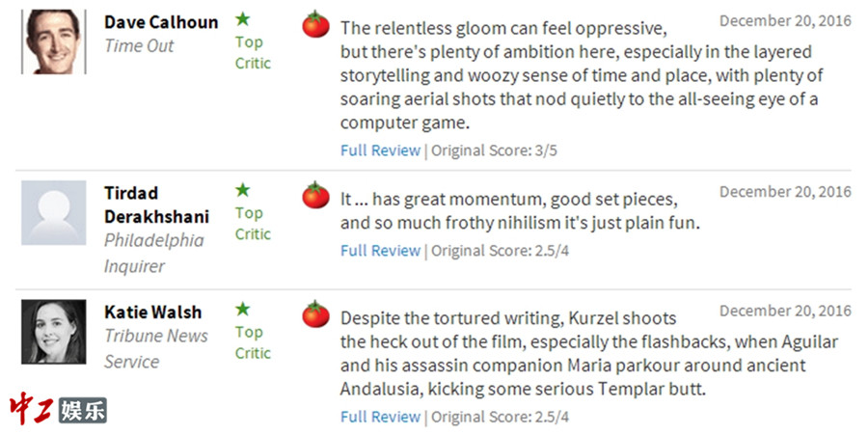Image resolution: width=868 pixels, height=435 pixels.
Task: Click the green star next to Tirdad Derakhshani
Action: [x=243, y=190]
